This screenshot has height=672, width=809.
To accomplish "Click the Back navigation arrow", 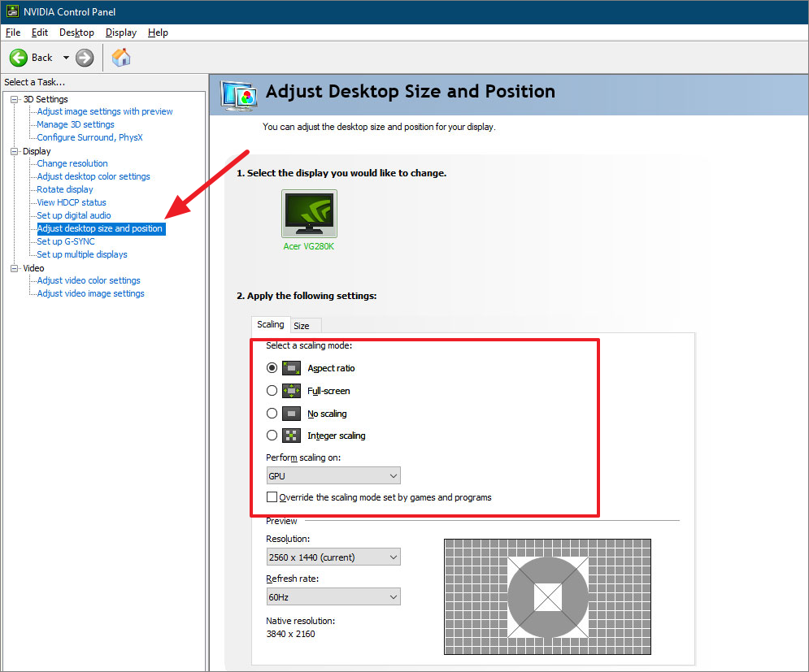I will tap(18, 58).
